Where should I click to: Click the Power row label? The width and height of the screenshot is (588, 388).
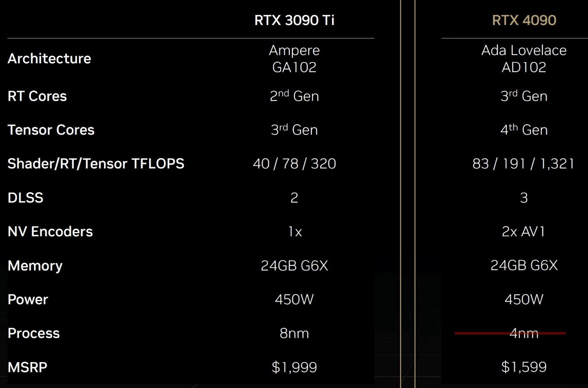click(28, 300)
